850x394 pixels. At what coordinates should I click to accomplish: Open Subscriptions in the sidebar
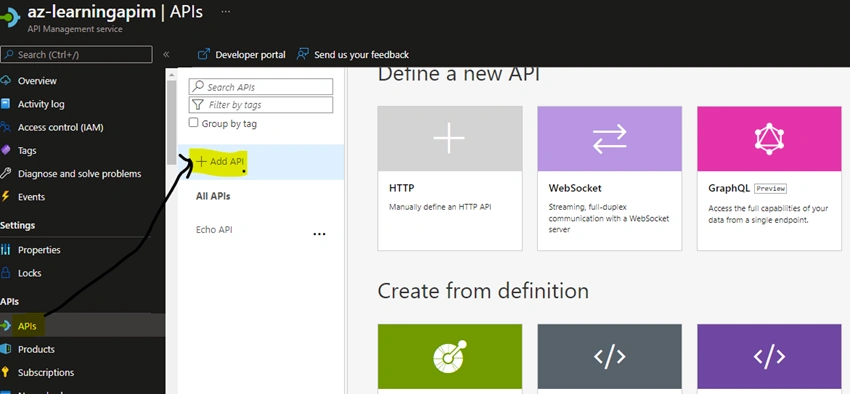click(x=46, y=372)
